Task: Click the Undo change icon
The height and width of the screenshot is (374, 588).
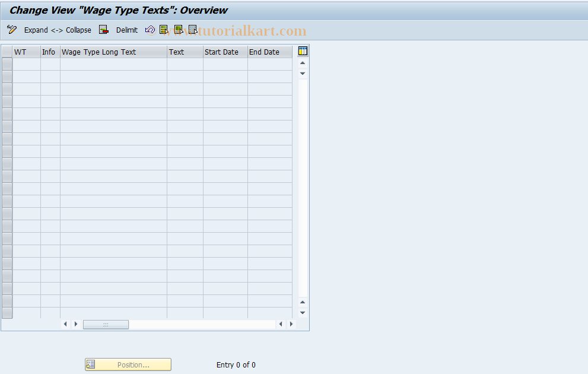Action: [x=150, y=30]
